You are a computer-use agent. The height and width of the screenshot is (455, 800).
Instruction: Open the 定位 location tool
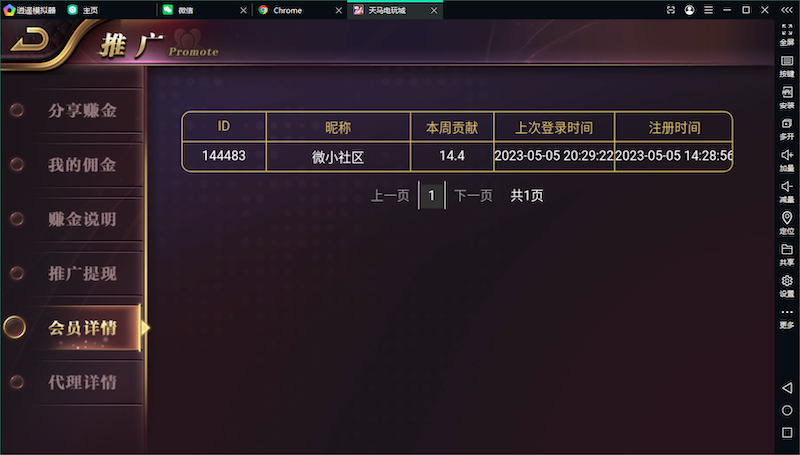coord(787,222)
